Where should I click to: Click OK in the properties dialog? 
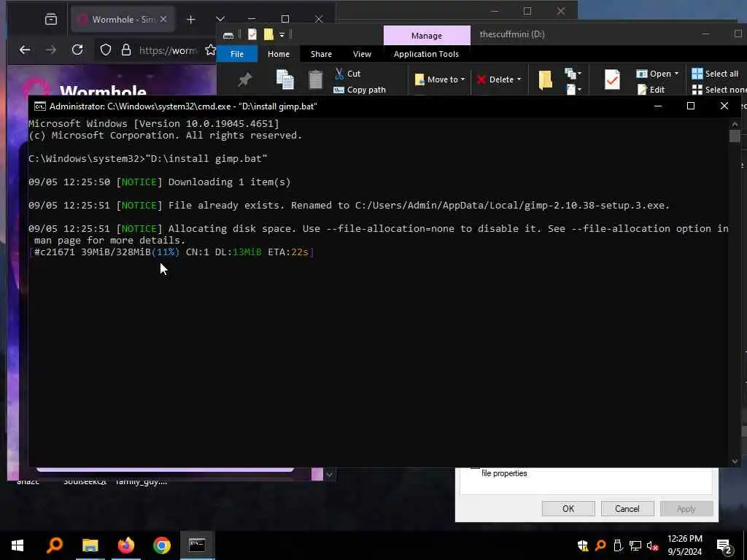pos(568,508)
